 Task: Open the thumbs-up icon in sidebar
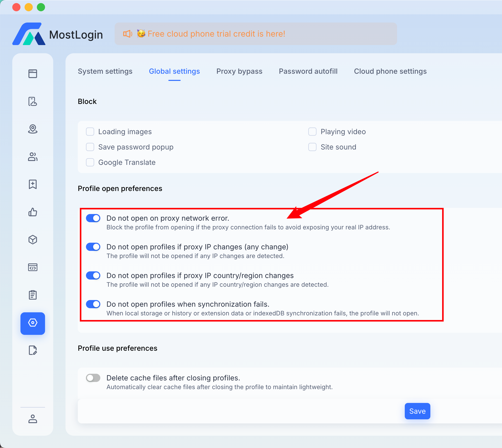[33, 212]
